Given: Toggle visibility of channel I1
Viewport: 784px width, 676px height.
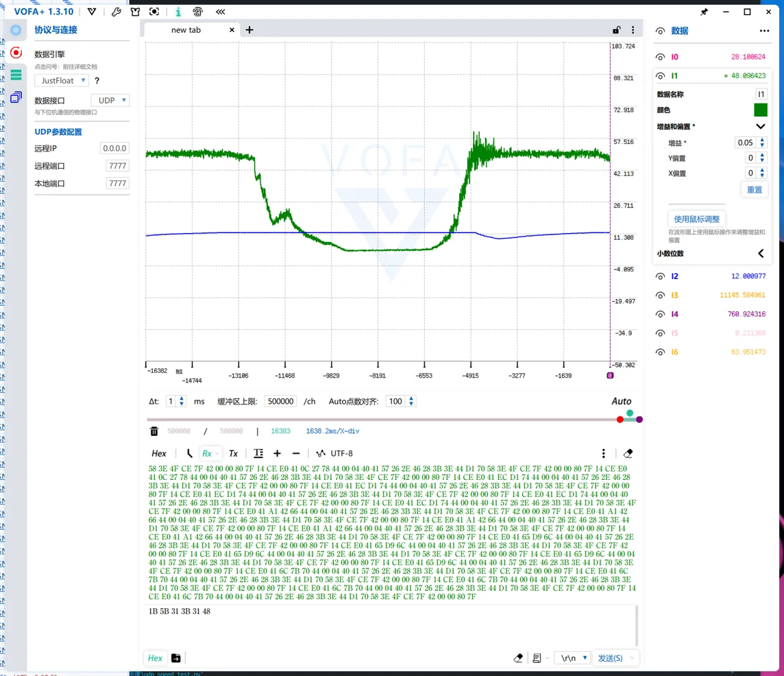Looking at the screenshot, I should click(660, 76).
